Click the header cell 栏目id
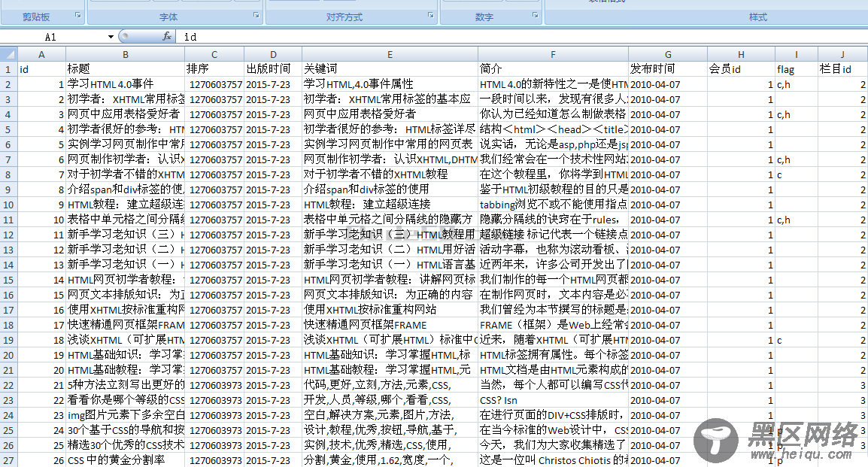Image resolution: width=868 pixels, height=467 pixels. point(842,69)
